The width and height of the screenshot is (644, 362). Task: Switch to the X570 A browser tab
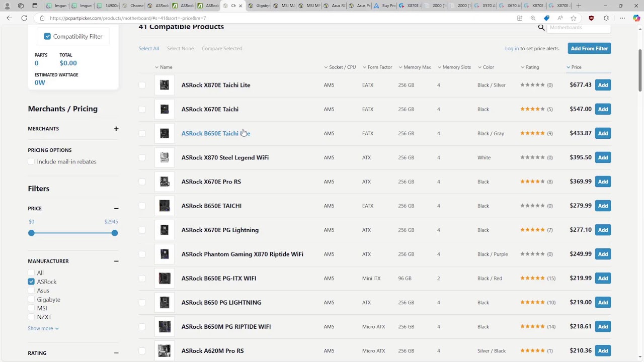[485, 6]
